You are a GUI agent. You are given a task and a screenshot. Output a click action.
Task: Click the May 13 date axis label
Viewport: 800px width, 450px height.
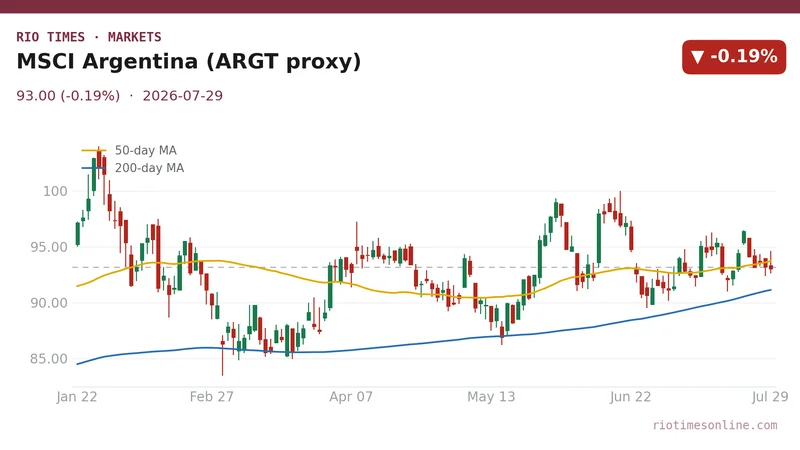491,396
